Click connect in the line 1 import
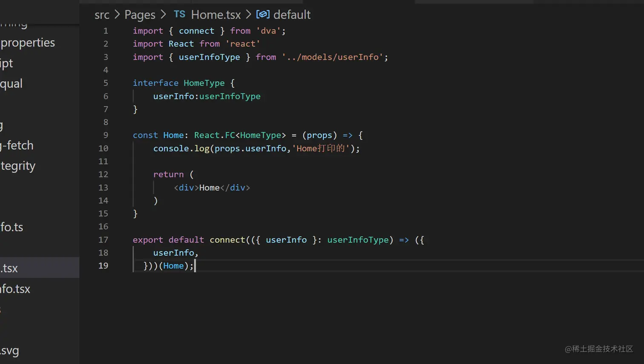The width and height of the screenshot is (644, 364). click(197, 31)
